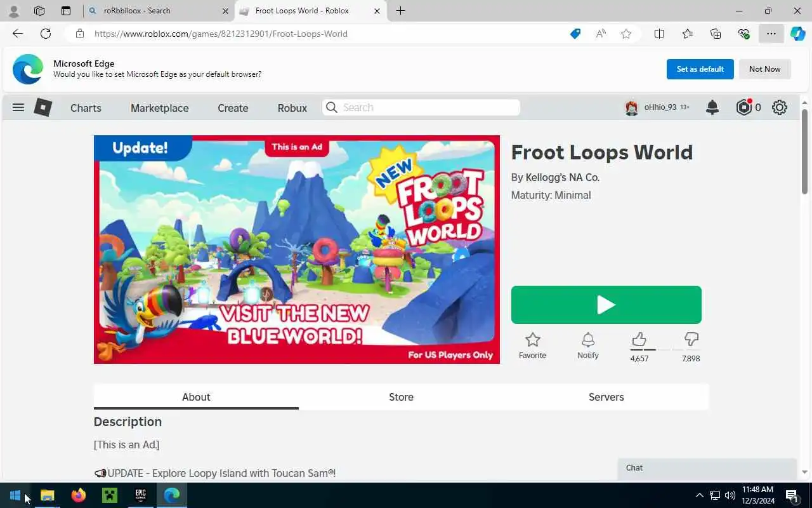The width and height of the screenshot is (812, 508).
Task: Select the Servers tab
Action: 606,397
